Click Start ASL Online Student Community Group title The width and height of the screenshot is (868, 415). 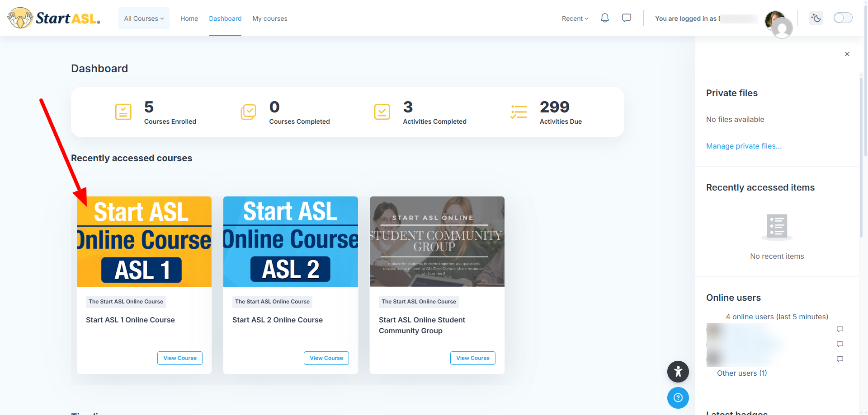(x=422, y=325)
